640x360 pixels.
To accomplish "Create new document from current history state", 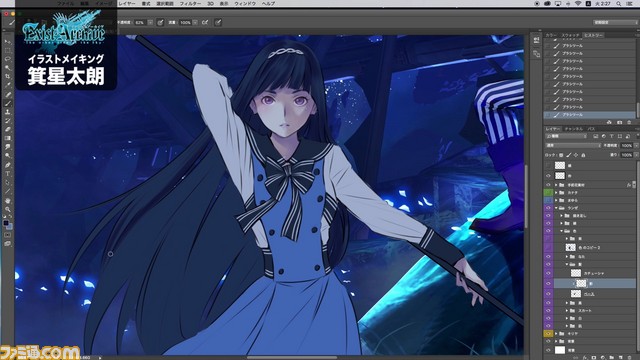I will point(609,122).
